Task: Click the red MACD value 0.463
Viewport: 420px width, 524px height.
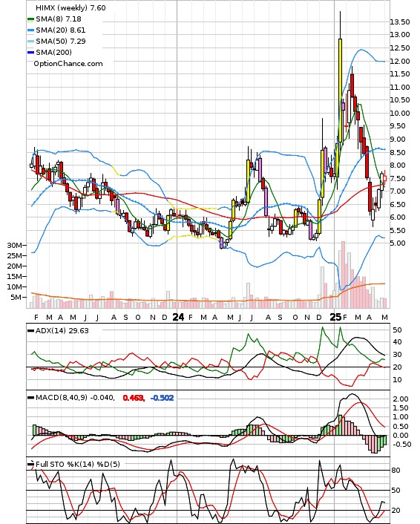Action: pyautogui.click(x=134, y=398)
